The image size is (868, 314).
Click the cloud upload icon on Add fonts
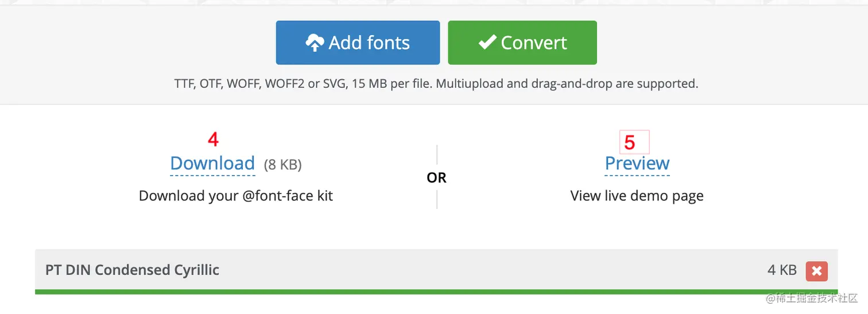pyautogui.click(x=315, y=43)
